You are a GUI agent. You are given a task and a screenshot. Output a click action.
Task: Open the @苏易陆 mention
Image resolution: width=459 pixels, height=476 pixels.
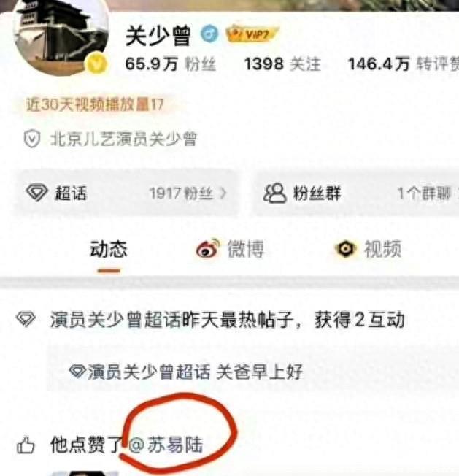(x=166, y=445)
